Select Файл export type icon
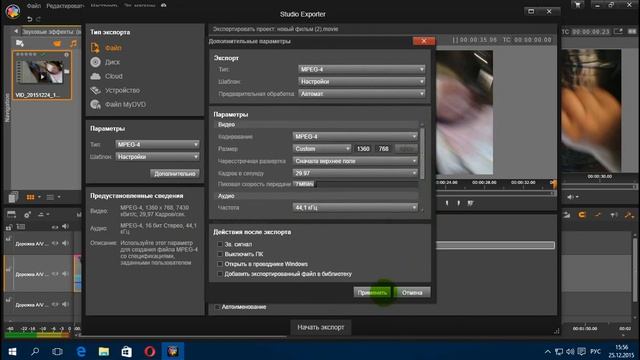This screenshot has height=360, width=640. [x=95, y=48]
